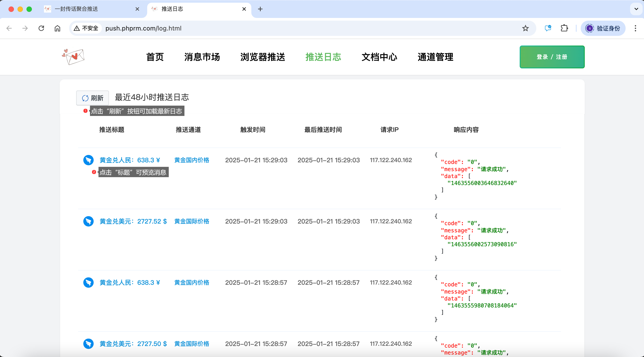The height and width of the screenshot is (357, 644).
Task: Click the 最近48小时推送日志 heading
Action: pyautogui.click(x=152, y=97)
